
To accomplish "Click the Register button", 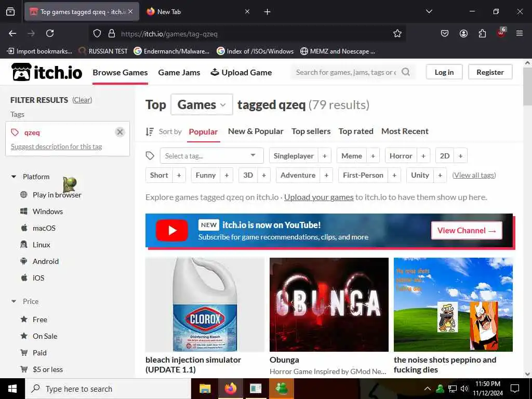I will tap(490, 72).
